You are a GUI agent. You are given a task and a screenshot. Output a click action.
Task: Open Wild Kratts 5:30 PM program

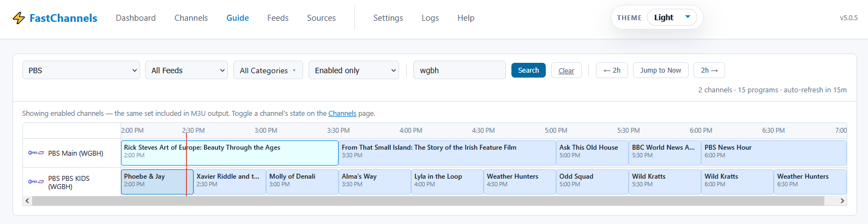click(x=665, y=182)
